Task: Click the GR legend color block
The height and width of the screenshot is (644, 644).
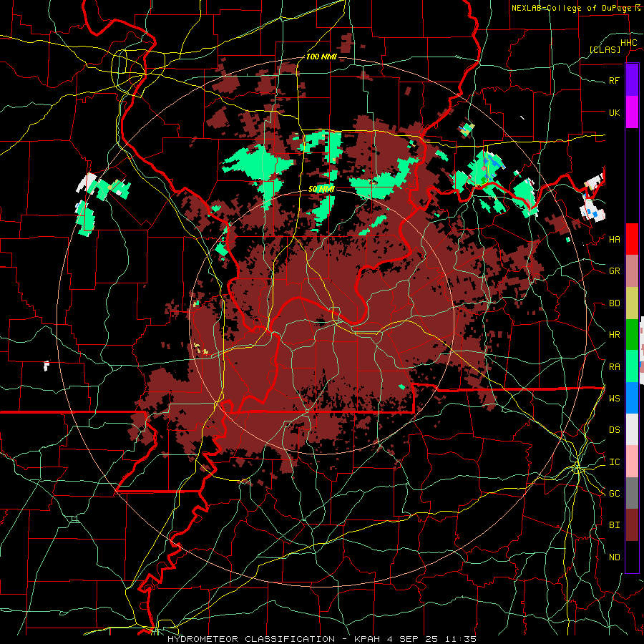Action: coord(632,271)
